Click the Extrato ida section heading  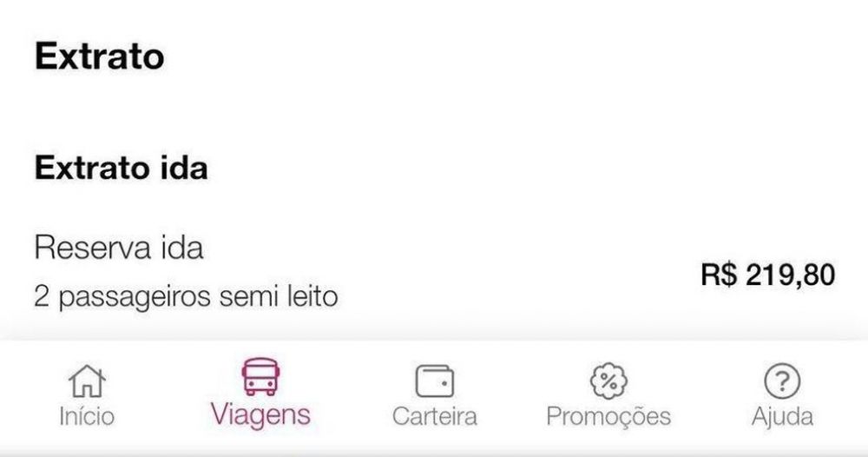point(122,168)
